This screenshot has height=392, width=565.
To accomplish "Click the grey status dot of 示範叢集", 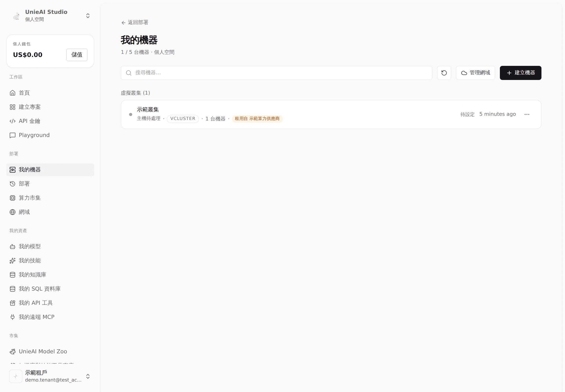I will point(131,114).
